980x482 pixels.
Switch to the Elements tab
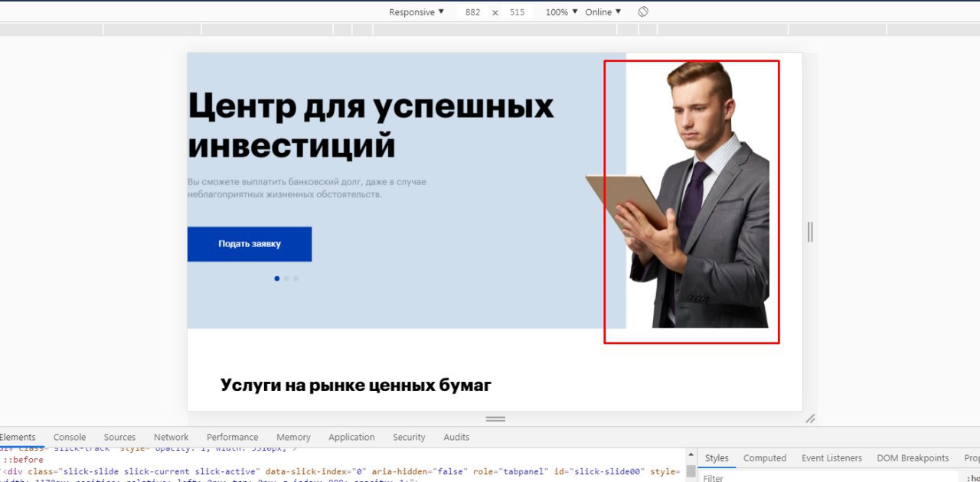point(18,437)
